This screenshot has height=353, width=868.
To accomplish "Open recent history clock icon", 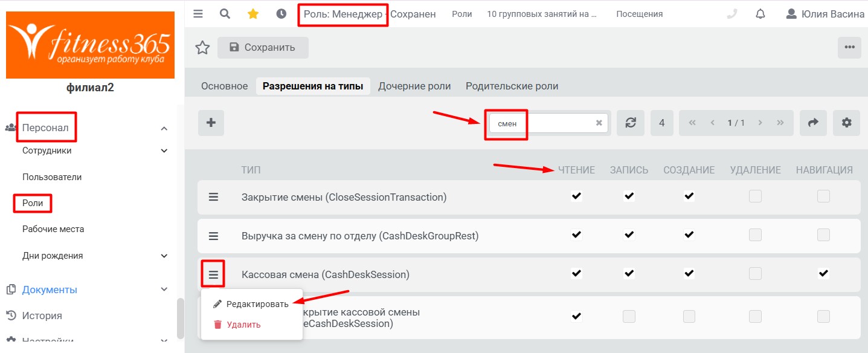I will point(281,14).
